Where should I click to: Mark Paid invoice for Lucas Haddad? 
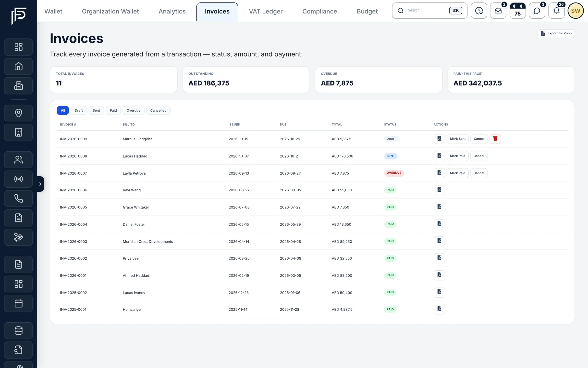click(457, 156)
